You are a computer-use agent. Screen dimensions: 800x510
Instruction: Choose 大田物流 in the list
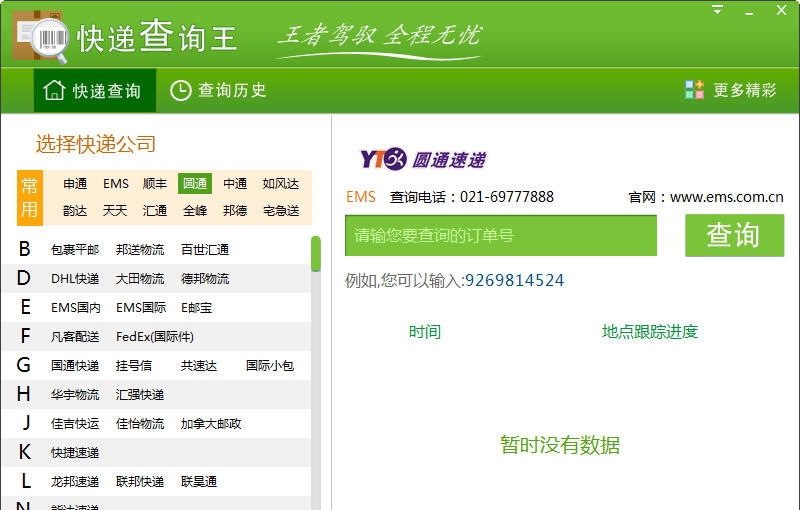click(140, 279)
